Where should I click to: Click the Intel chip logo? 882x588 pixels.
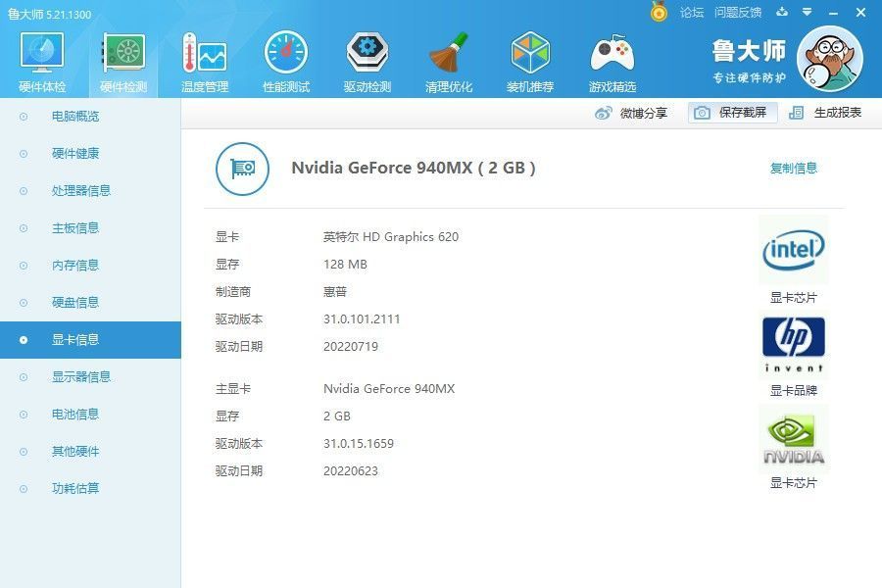(794, 250)
